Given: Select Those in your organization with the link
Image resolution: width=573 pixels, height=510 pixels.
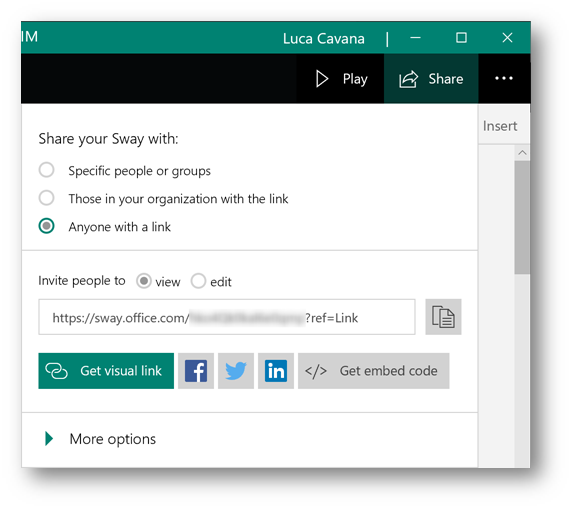Looking at the screenshot, I should pyautogui.click(x=46, y=198).
